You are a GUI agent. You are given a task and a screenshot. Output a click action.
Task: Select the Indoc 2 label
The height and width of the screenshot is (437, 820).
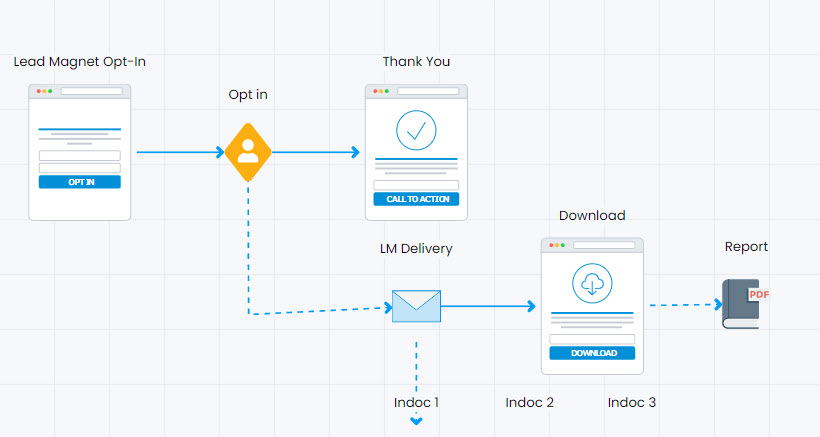530,402
